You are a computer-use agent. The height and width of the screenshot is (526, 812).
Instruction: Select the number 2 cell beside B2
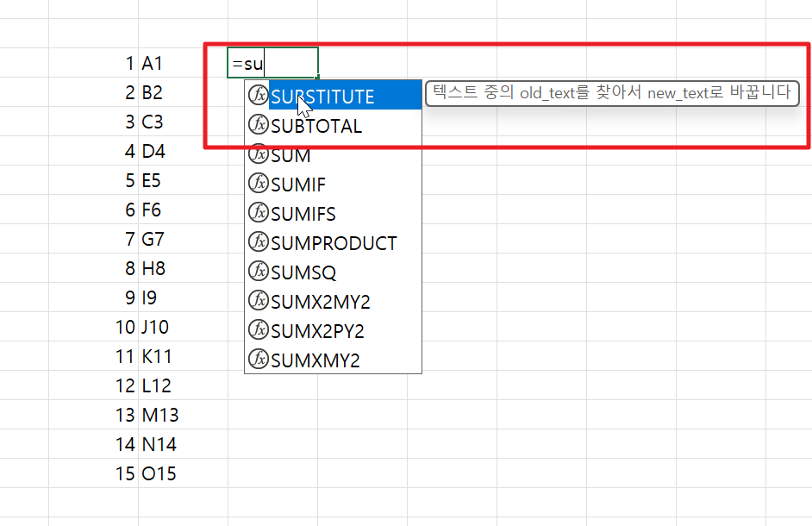pyautogui.click(x=94, y=92)
